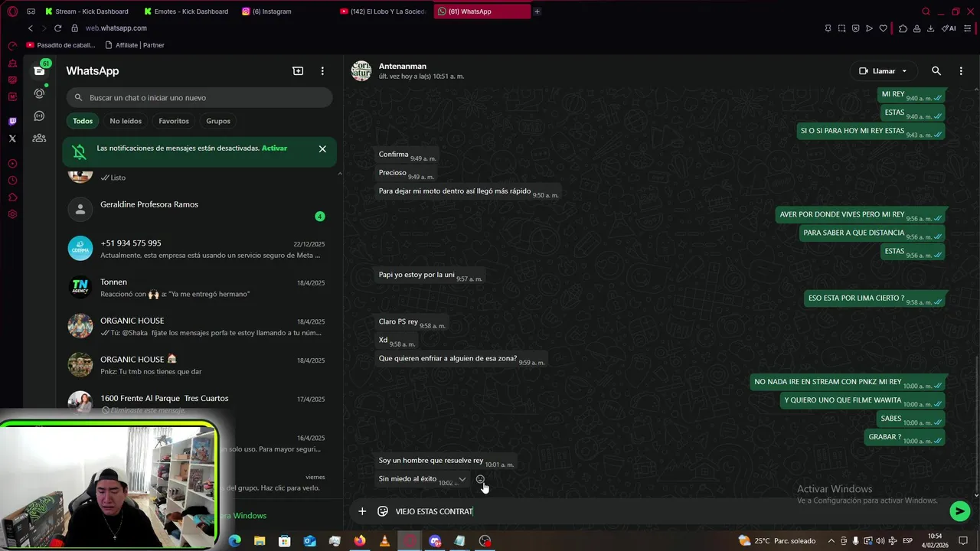Dismiss the notifications-disabled banner

point(322,149)
